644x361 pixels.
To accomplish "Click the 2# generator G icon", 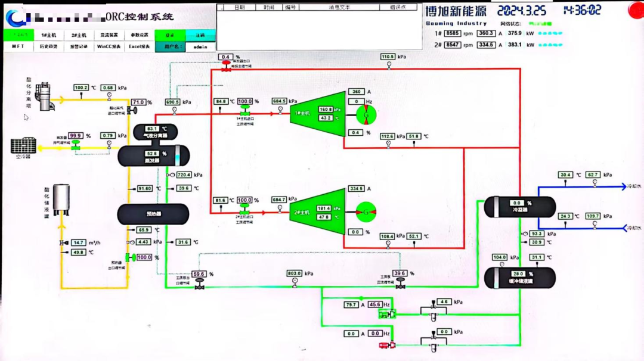I will (x=366, y=212).
